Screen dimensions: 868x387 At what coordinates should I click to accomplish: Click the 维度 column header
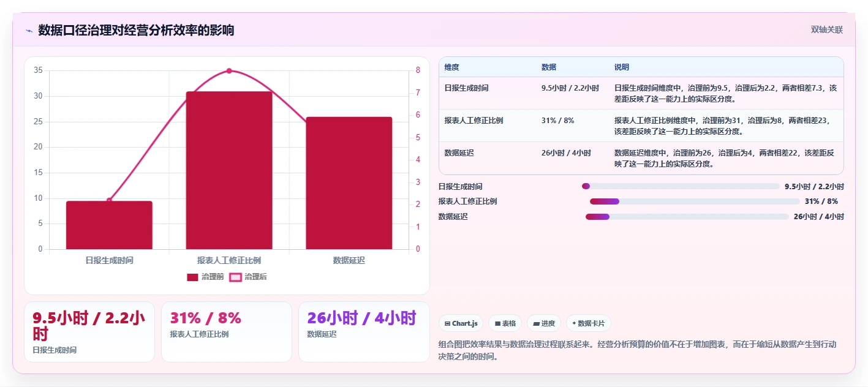click(452, 67)
